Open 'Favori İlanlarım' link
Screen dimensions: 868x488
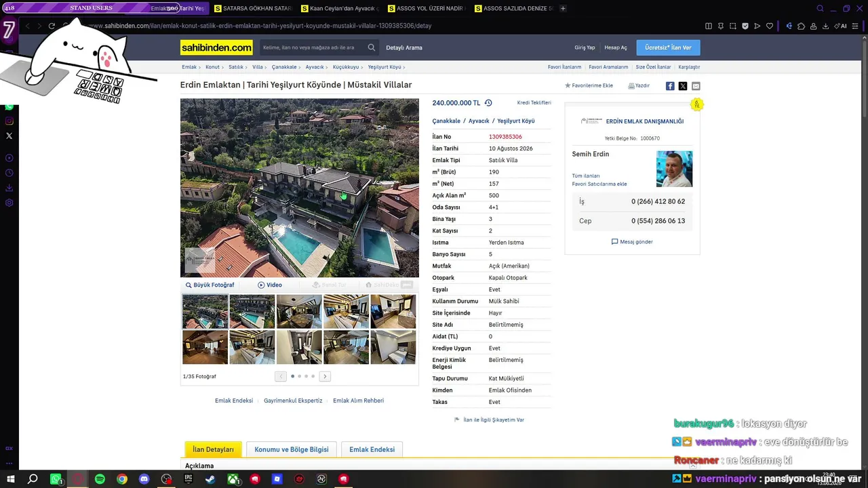click(x=564, y=67)
